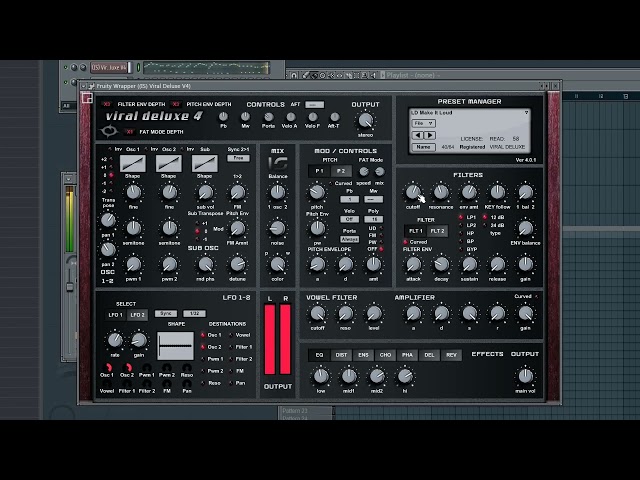Open the Fruity Wrapper title bar menu arrow
This screenshot has width=640, height=480.
tap(84, 86)
